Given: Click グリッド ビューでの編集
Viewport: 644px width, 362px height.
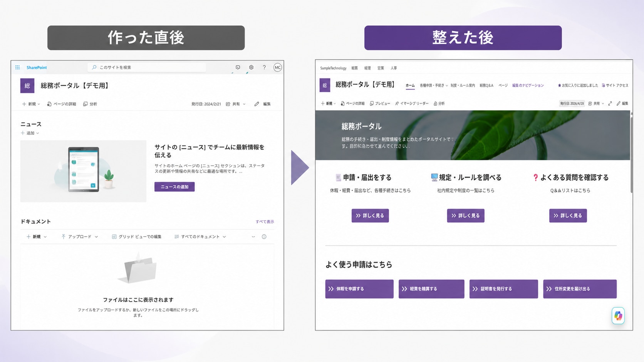Looking at the screenshot, I should pyautogui.click(x=137, y=237).
